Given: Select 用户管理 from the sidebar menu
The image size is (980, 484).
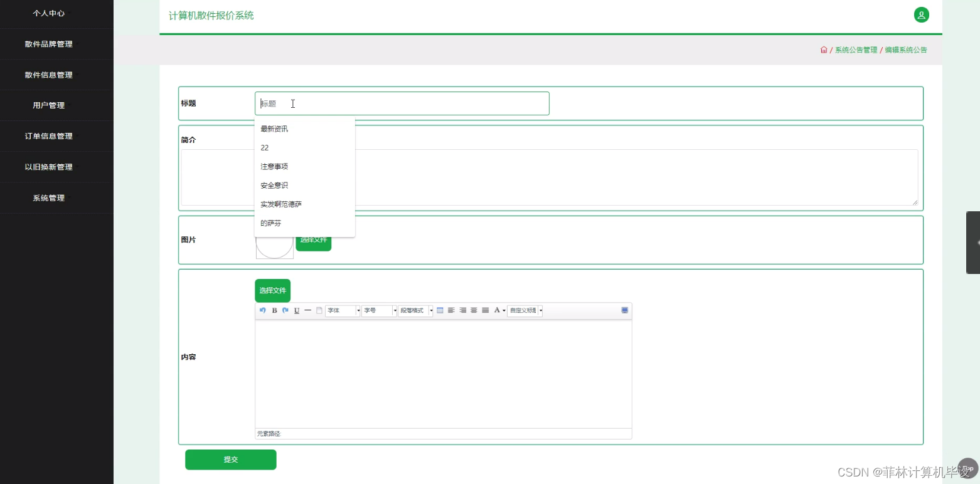Looking at the screenshot, I should 48,105.
